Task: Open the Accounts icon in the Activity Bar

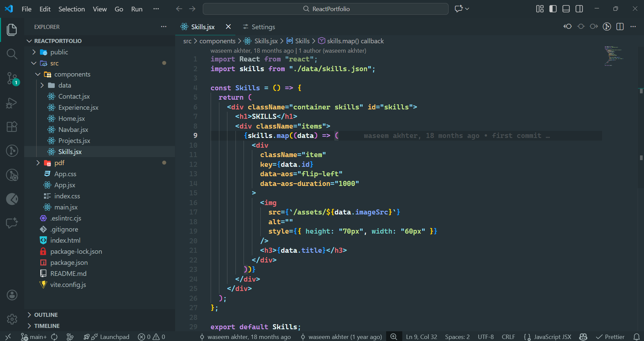Action: pyautogui.click(x=12, y=295)
